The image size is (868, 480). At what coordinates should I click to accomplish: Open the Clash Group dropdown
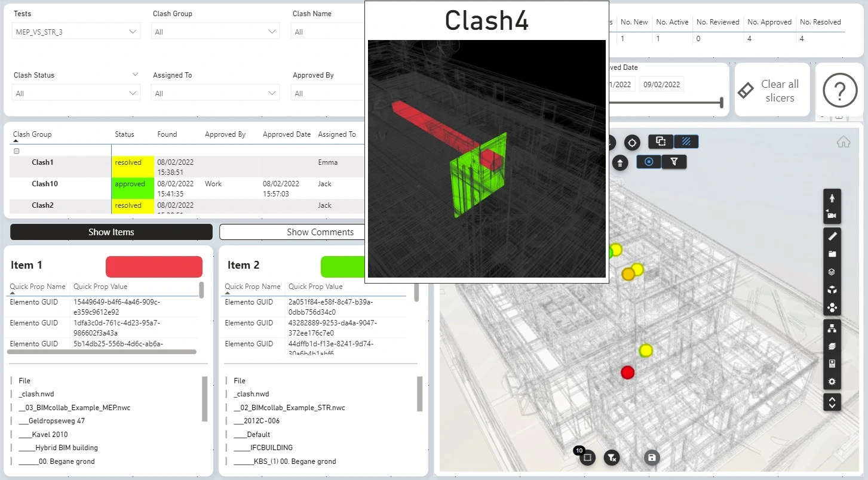pos(216,32)
